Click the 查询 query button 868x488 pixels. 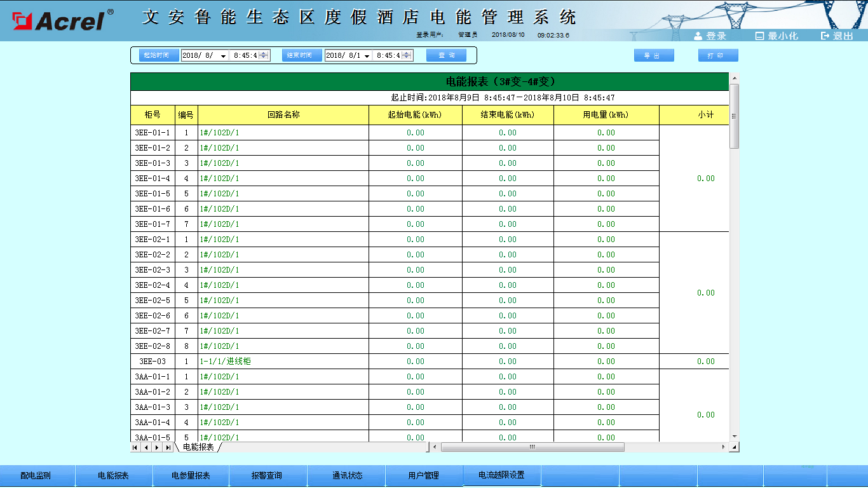pos(446,55)
